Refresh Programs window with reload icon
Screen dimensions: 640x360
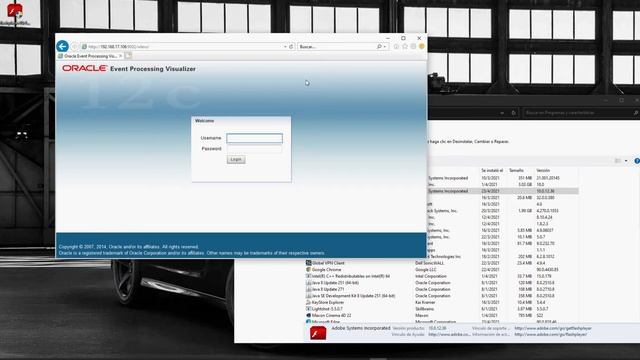(x=514, y=113)
